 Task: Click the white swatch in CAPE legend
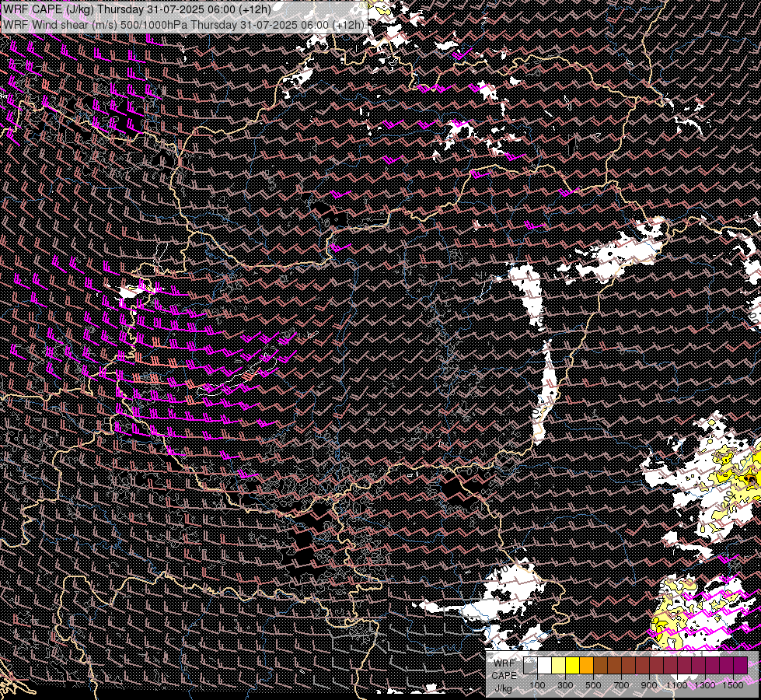[x=545, y=666]
